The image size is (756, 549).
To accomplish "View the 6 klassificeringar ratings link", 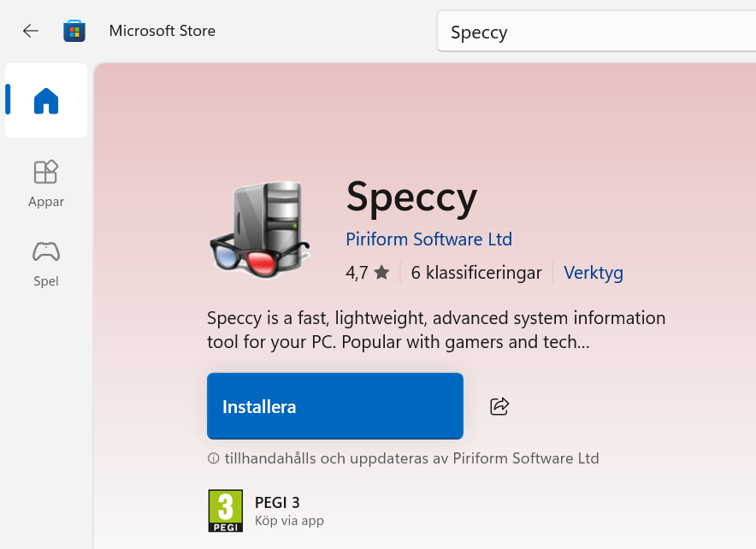I will click(476, 272).
